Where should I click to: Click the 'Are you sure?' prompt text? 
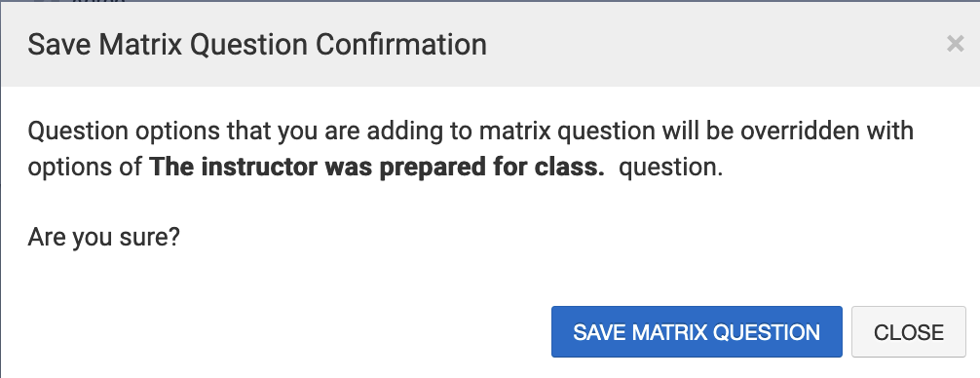104,237
